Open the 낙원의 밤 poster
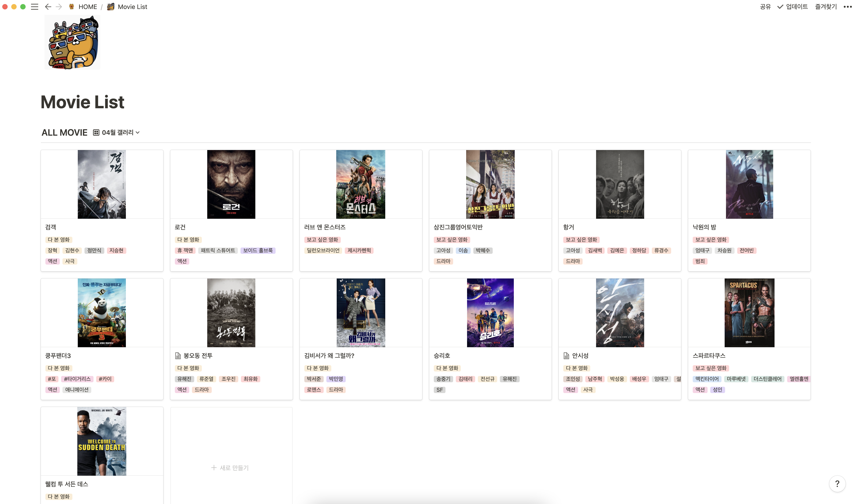 click(x=749, y=184)
